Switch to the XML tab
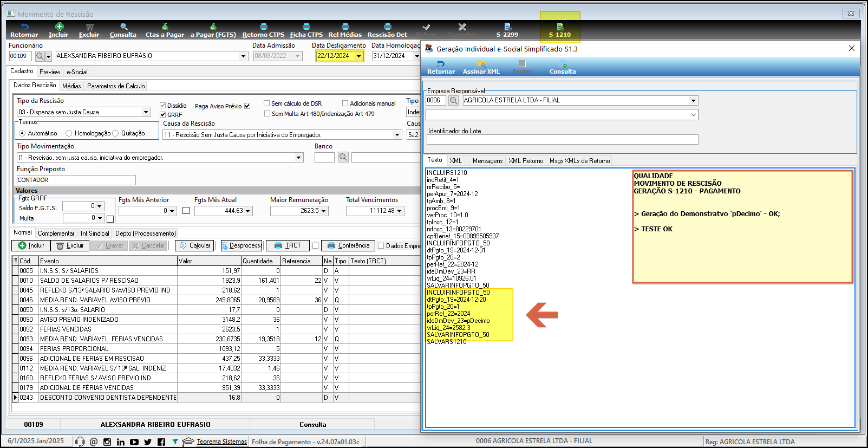Viewport: 868px width, 448px height. (456, 161)
